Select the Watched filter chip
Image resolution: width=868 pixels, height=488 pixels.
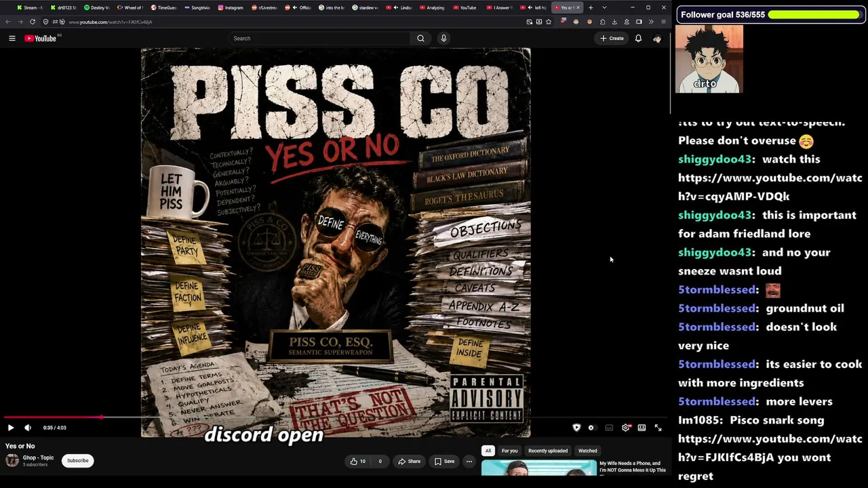588,451
